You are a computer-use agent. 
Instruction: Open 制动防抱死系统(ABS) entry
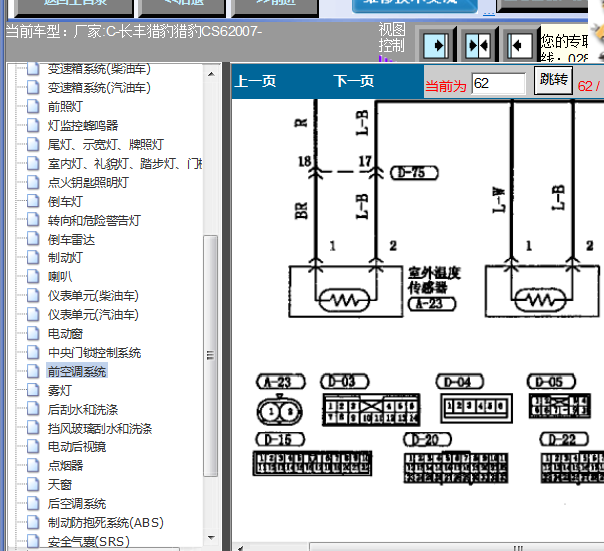point(105,522)
